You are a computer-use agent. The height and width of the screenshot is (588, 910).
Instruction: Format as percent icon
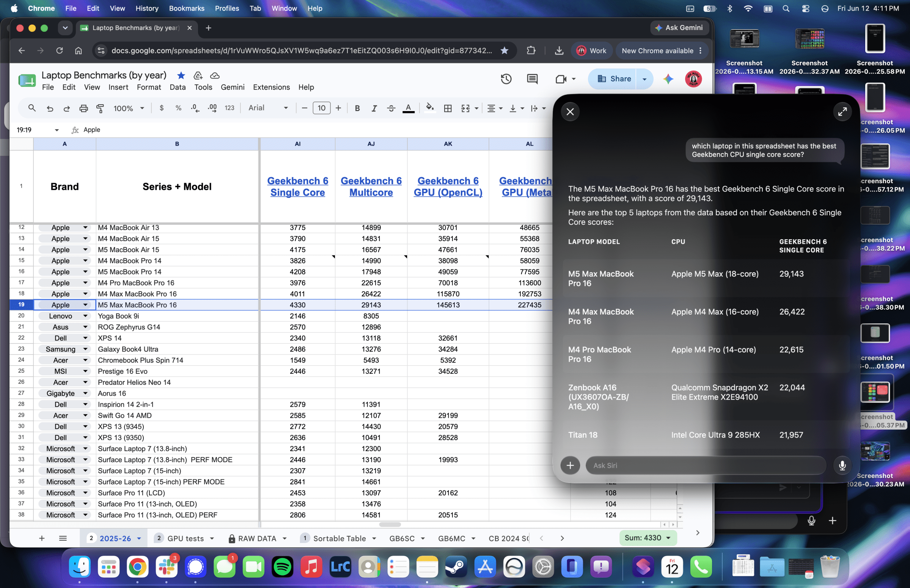[178, 108]
